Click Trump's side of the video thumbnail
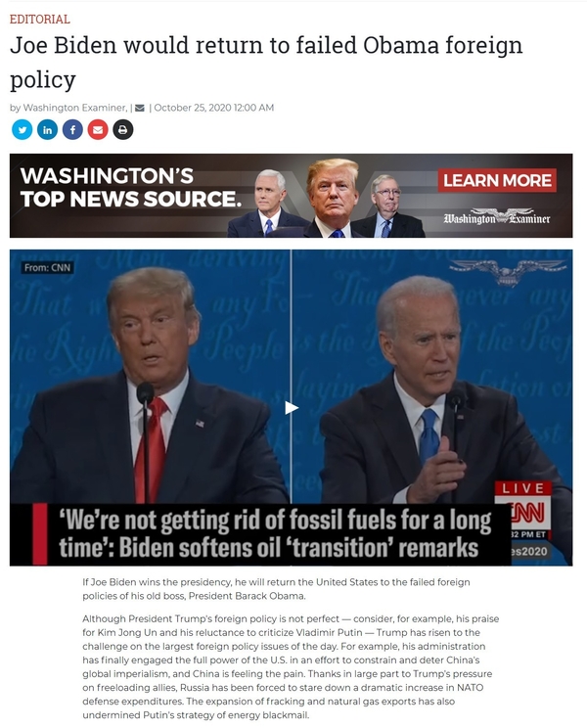 pyautogui.click(x=150, y=376)
